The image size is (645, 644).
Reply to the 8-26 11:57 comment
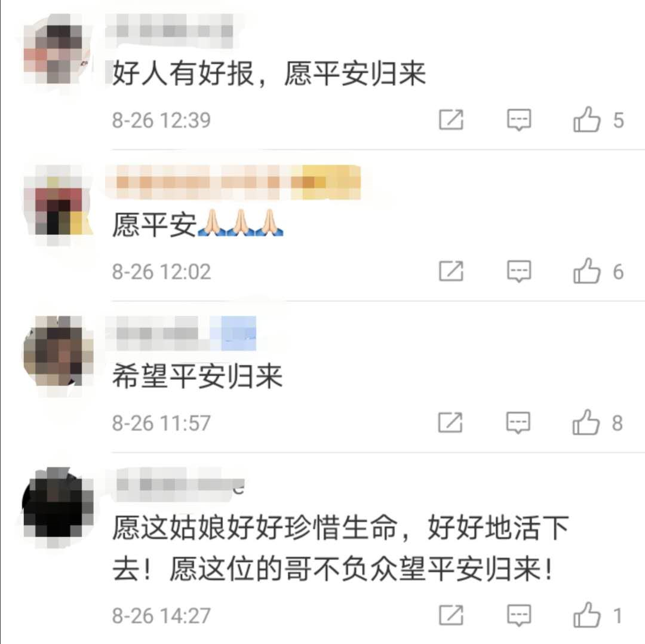tap(518, 422)
